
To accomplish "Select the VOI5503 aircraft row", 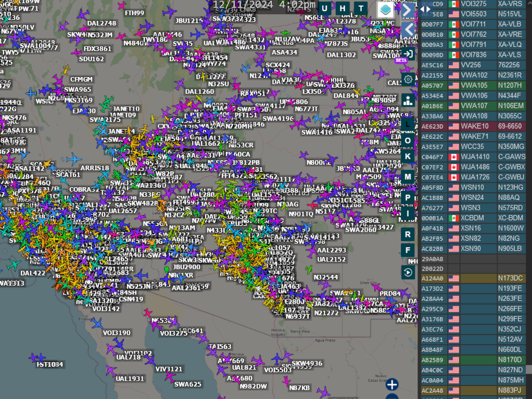I will (473, 14).
